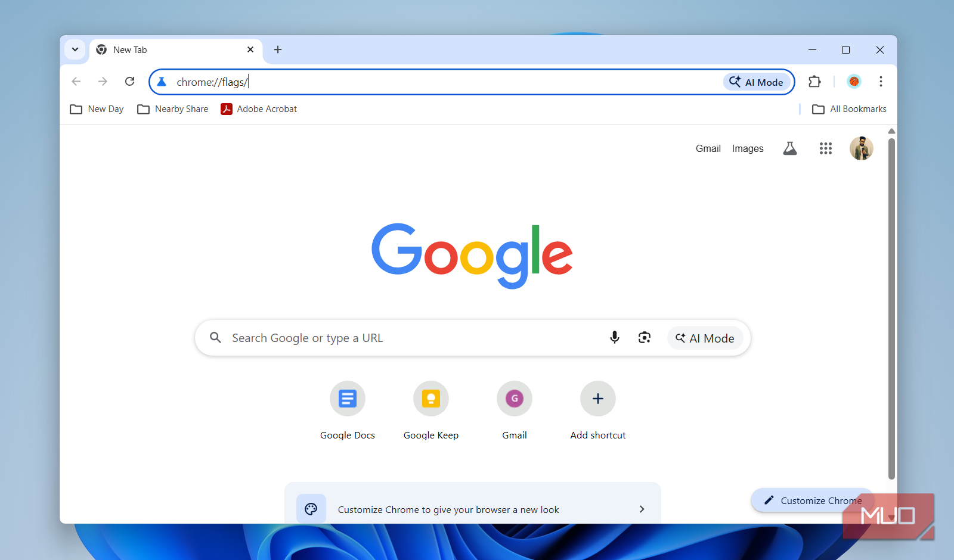Select the New Tab tab
The height and width of the screenshot is (560, 954).
(x=175, y=50)
